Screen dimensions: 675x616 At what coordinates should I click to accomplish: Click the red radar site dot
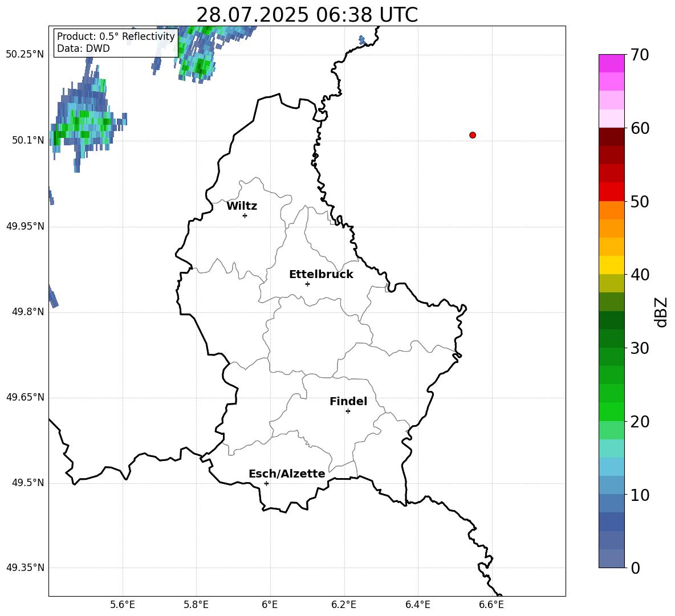tap(473, 135)
